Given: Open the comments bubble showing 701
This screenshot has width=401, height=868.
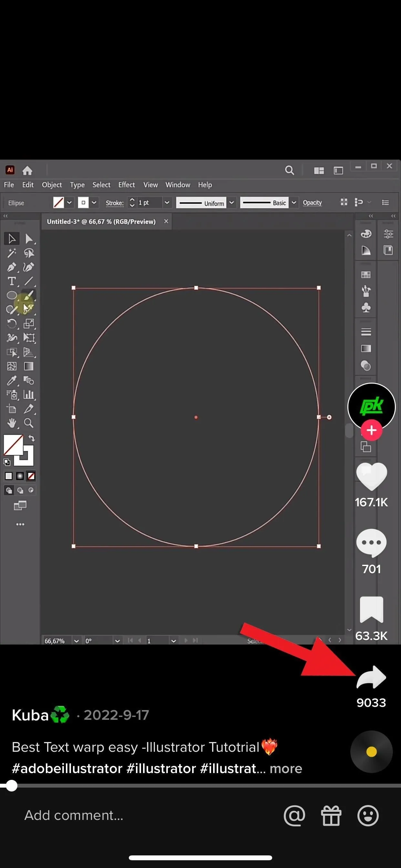Looking at the screenshot, I should 371,542.
